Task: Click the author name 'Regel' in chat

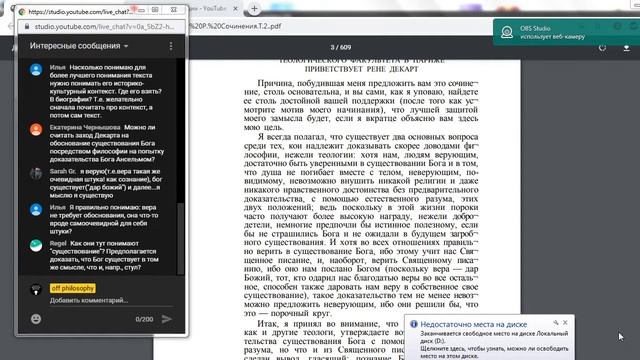Action: 58,243
